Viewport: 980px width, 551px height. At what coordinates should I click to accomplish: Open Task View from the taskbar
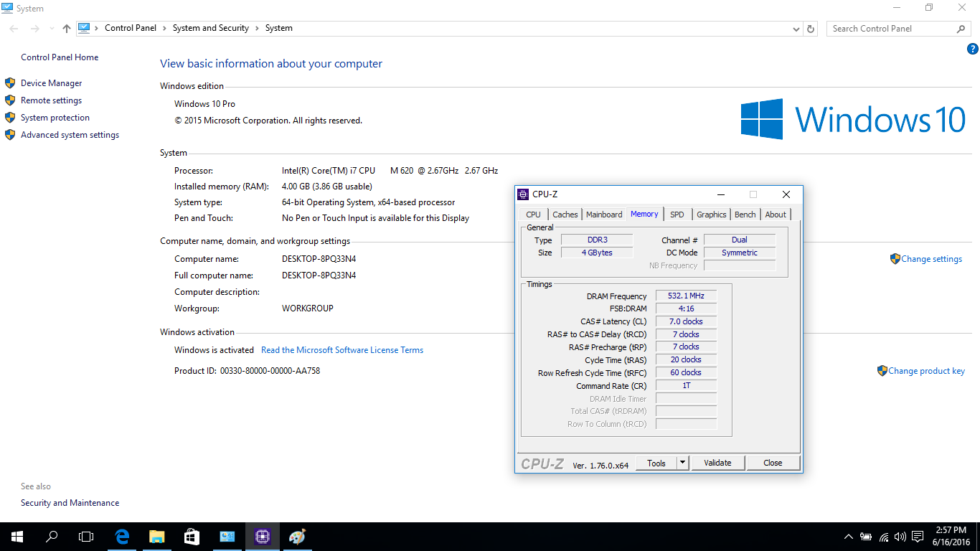[86, 537]
